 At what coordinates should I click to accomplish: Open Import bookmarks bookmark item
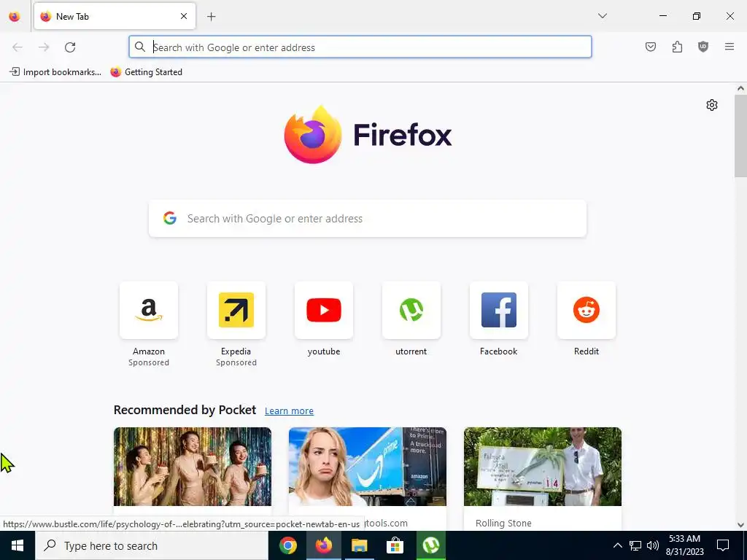(55, 72)
